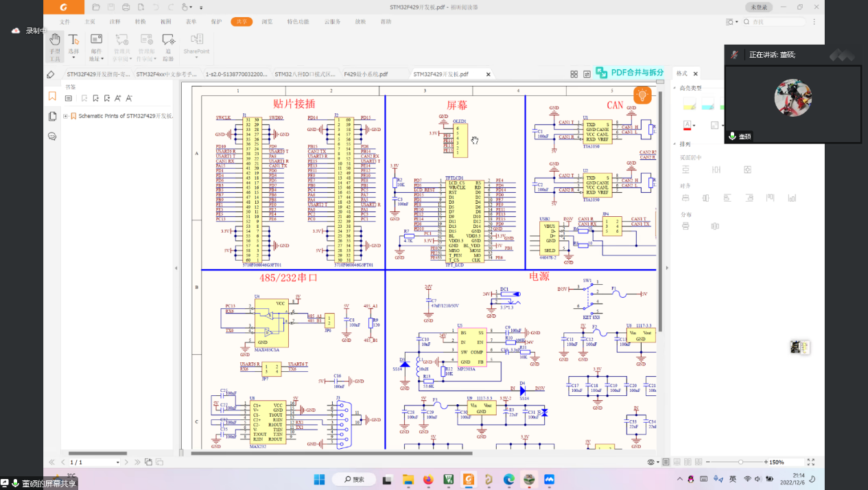The image size is (868, 490).
Task: Open the Pages panel in left sidebar
Action: pyautogui.click(x=52, y=117)
